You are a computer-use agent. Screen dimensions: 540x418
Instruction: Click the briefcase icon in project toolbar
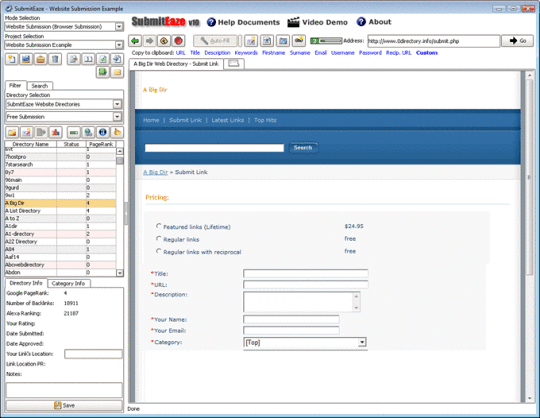pyautogui.click(x=40, y=59)
